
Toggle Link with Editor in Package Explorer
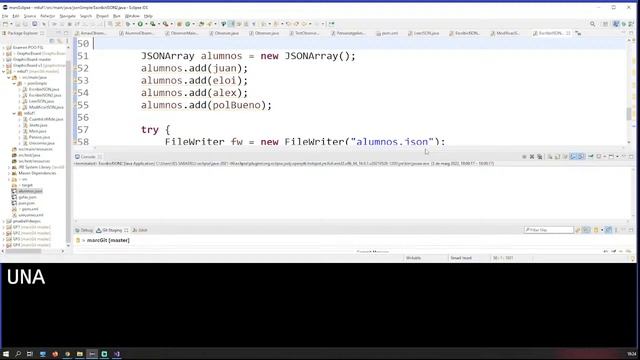pyautogui.click(x=59, y=41)
